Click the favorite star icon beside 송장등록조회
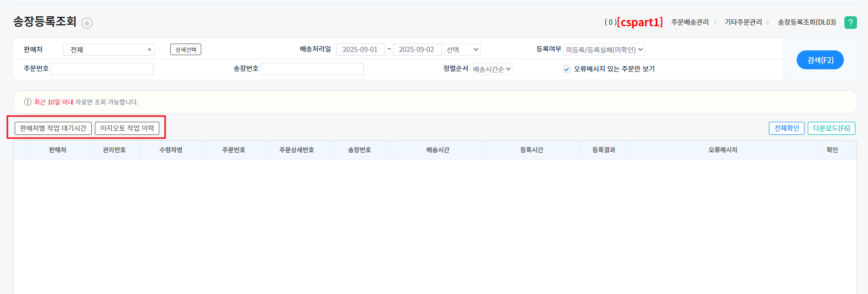 [87, 23]
